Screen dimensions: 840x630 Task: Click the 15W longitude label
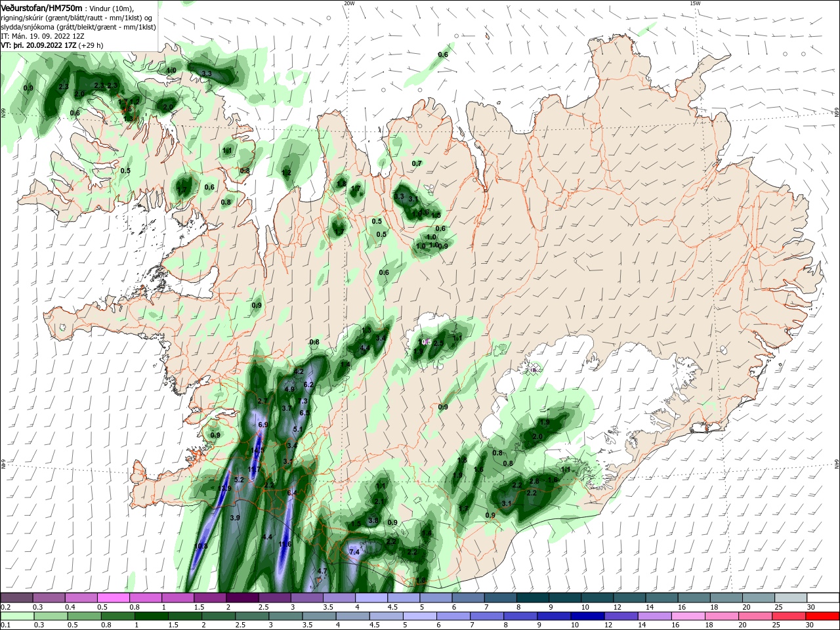(x=695, y=3)
